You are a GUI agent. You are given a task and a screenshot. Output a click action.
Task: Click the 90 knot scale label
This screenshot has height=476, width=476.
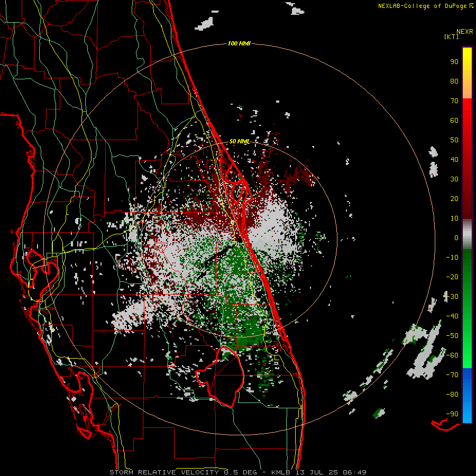[x=454, y=62]
